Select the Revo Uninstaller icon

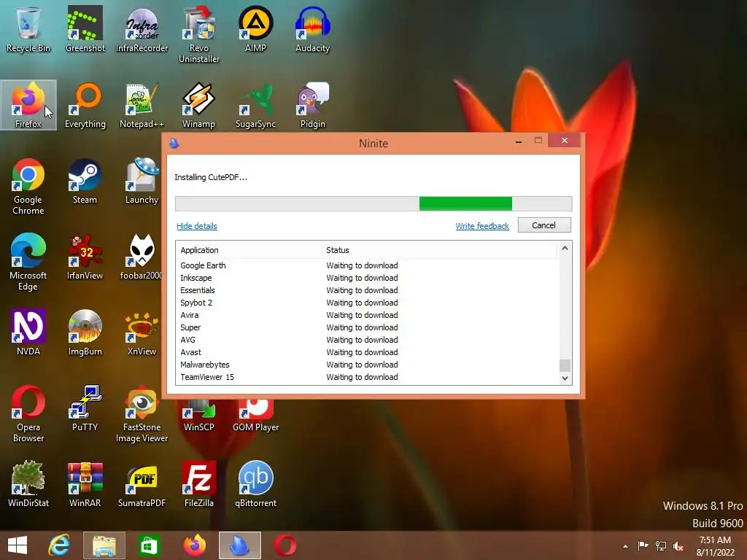(199, 35)
